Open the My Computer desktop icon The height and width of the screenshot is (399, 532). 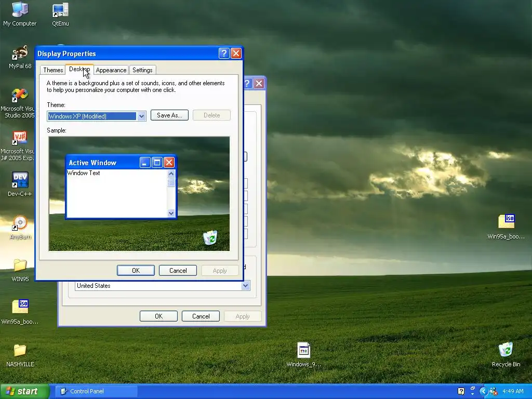point(20,14)
